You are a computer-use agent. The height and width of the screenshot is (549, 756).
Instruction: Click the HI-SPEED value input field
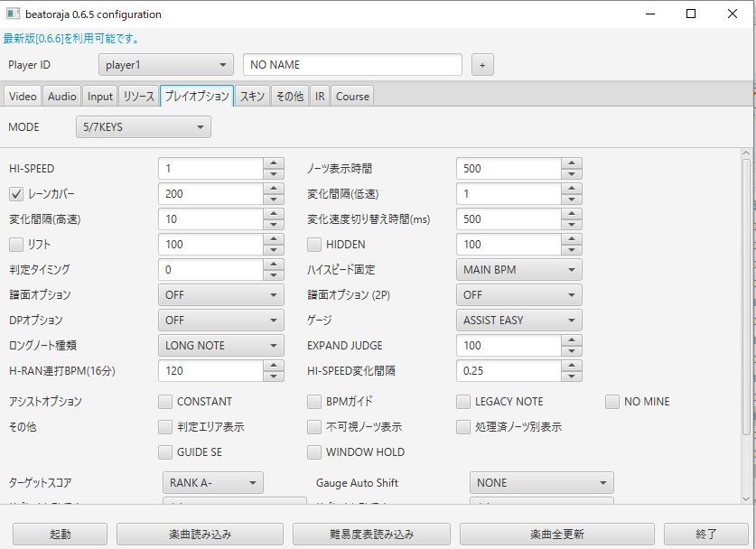[x=210, y=168]
